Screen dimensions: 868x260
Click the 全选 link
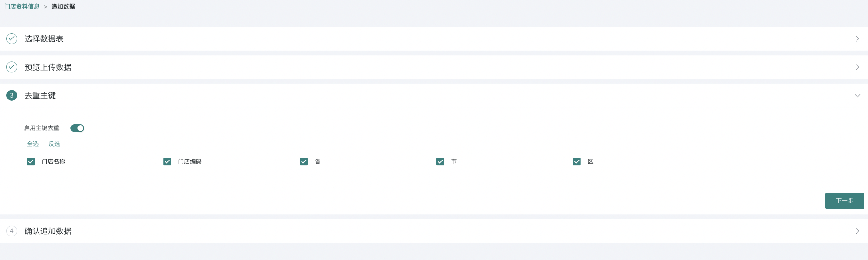point(33,144)
